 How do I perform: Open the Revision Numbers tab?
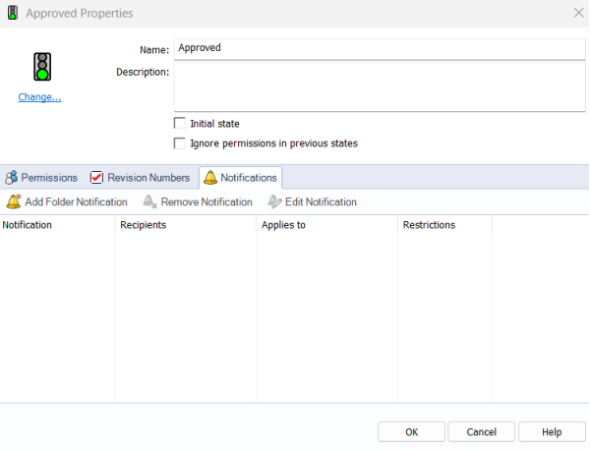click(140, 178)
